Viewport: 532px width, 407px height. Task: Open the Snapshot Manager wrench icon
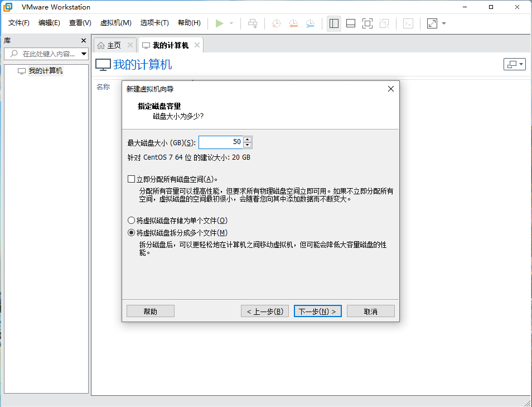point(310,23)
